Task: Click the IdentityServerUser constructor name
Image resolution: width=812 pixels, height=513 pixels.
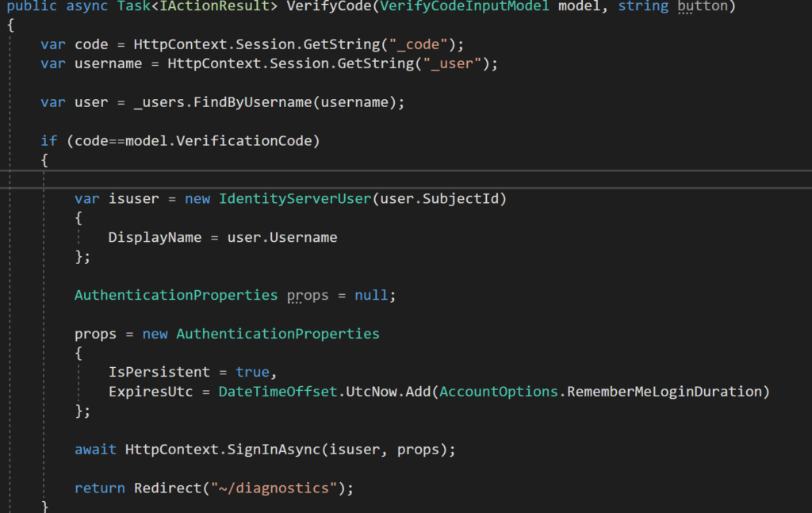Action: coord(295,199)
